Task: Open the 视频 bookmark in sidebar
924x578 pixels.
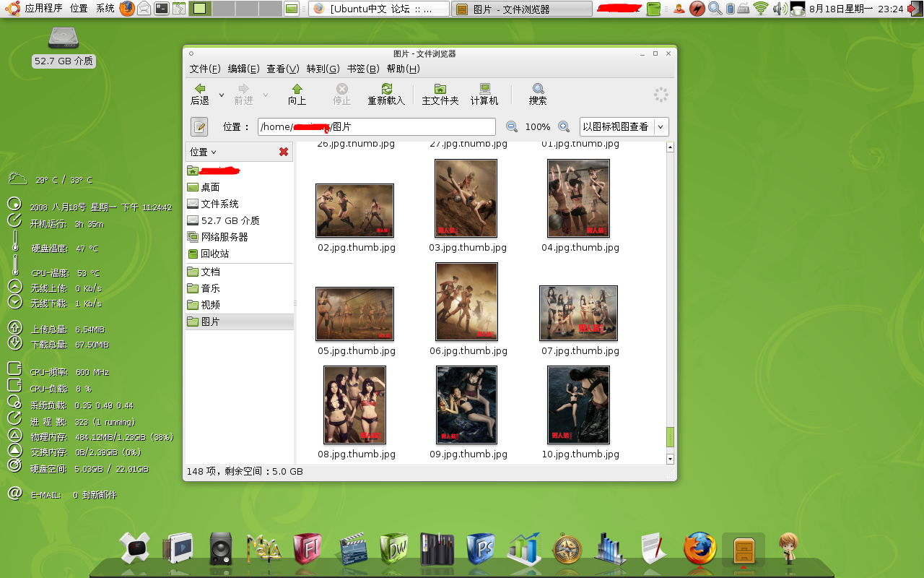Action: (x=240, y=305)
